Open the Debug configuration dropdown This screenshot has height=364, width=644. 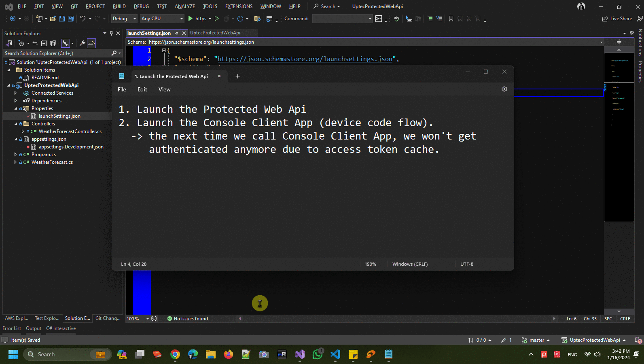124,19
